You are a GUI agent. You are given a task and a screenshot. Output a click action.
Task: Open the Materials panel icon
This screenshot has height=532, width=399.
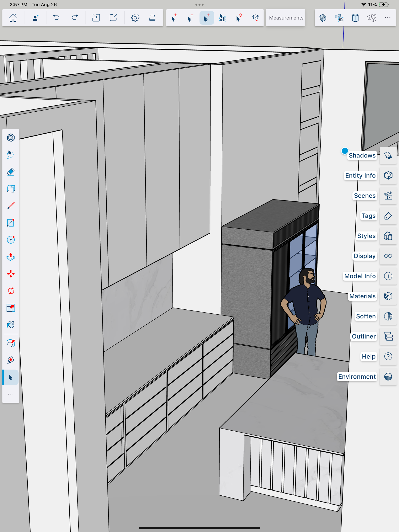(x=388, y=296)
